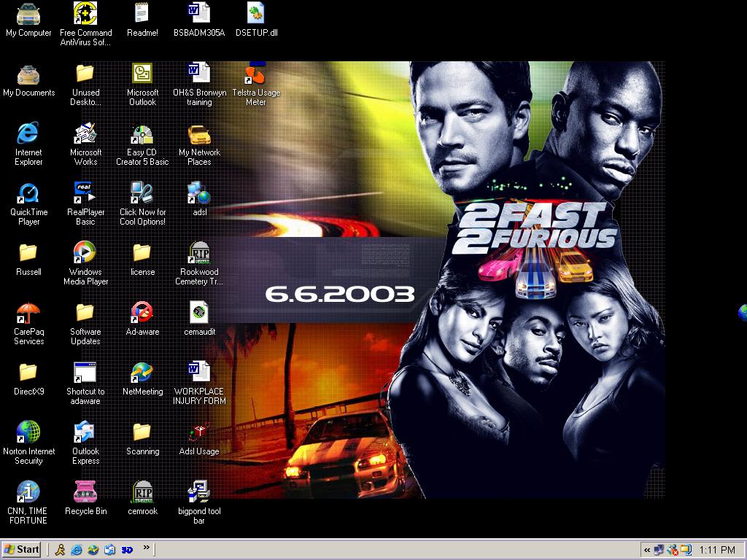
Task: Open the Telstra Usage Meter shortcut
Action: pos(255,74)
